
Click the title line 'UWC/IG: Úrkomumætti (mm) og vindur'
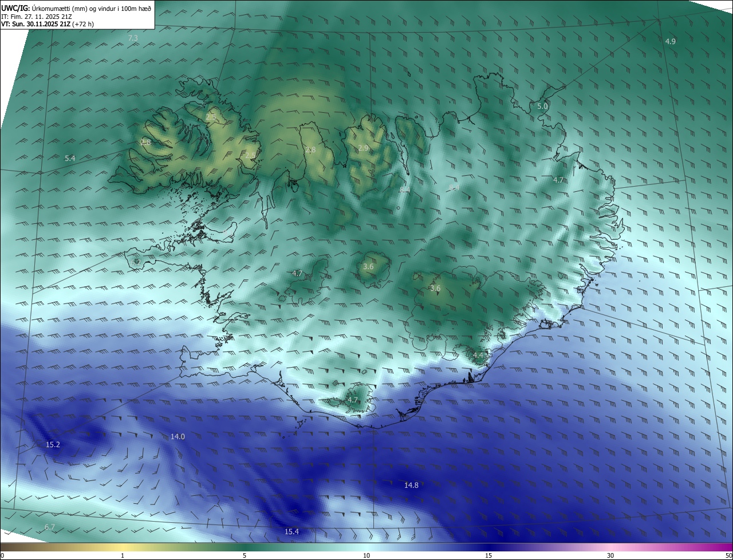point(76,8)
